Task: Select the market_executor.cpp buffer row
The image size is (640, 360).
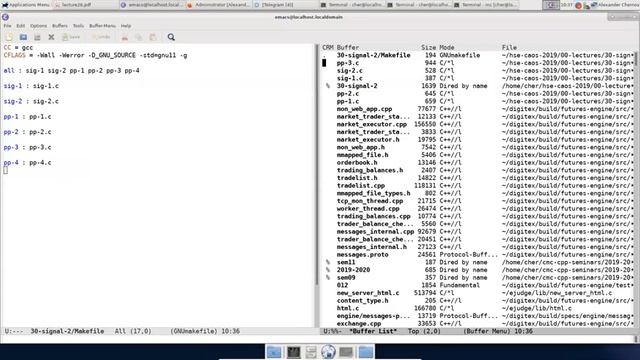Action: (x=478, y=124)
